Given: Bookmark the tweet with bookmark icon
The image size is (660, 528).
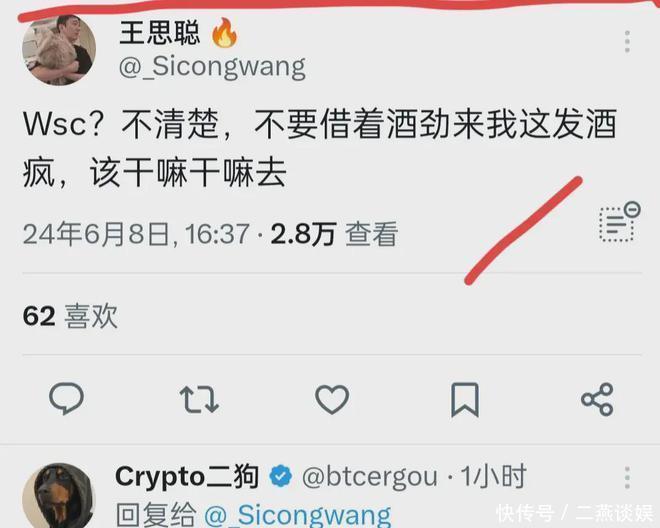Looking at the screenshot, I should click(465, 399).
